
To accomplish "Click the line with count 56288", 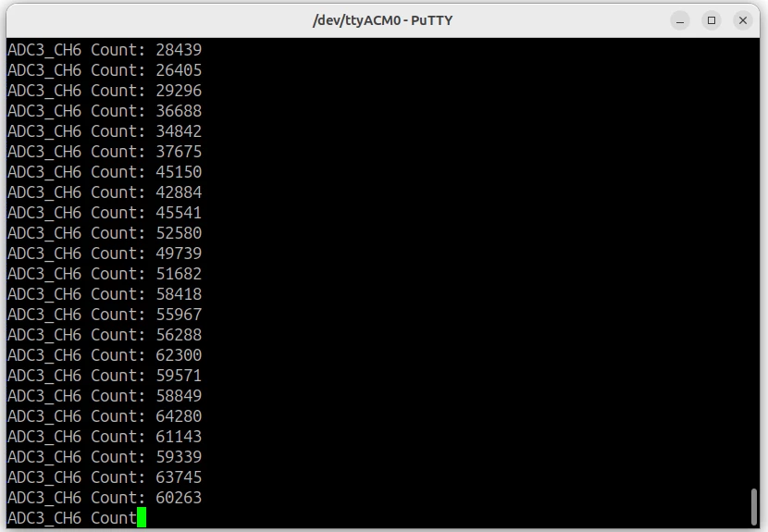I will [x=105, y=335].
